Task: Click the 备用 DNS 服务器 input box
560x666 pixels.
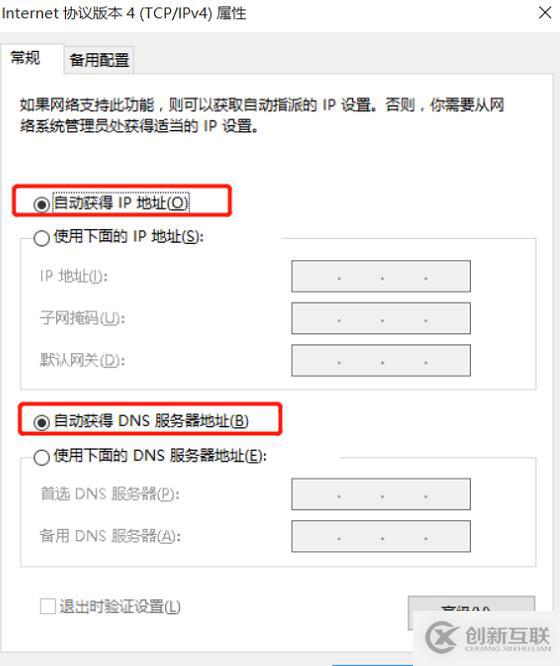Action: pyautogui.click(x=381, y=536)
